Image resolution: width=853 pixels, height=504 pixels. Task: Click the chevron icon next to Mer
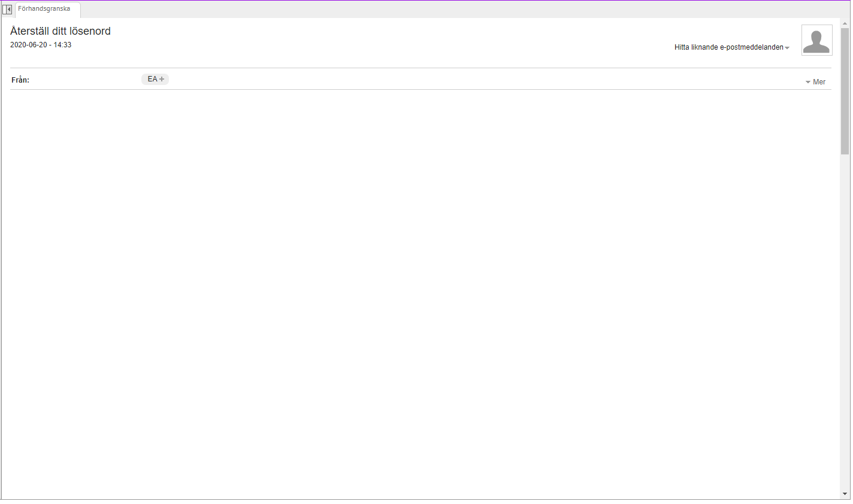click(x=807, y=81)
